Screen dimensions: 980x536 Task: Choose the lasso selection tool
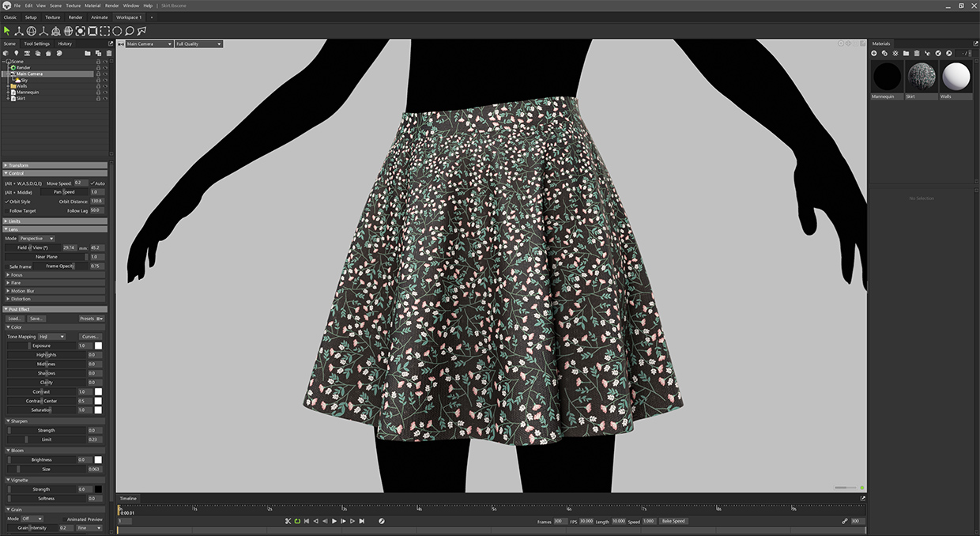129,31
